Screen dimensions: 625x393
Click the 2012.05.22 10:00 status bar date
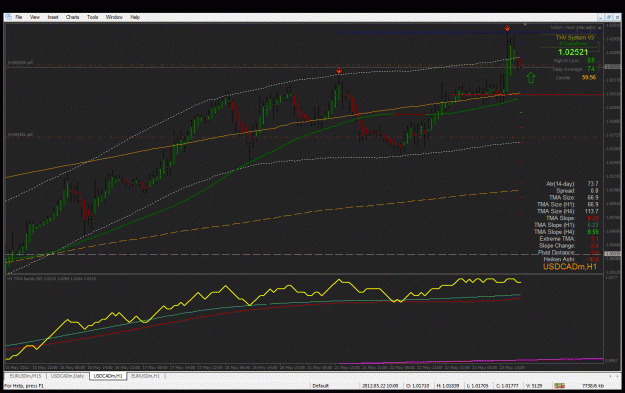tap(380, 386)
